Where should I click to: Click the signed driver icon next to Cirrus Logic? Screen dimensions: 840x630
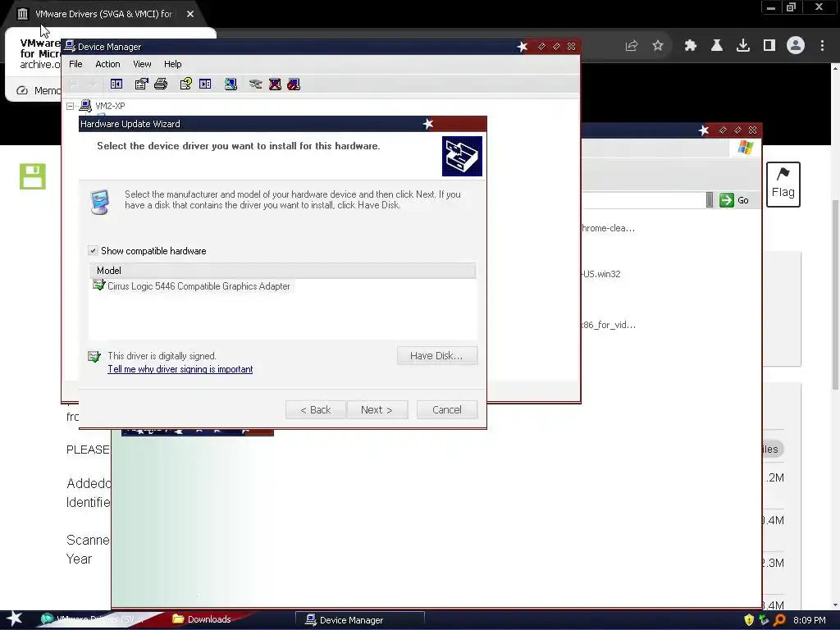pyautogui.click(x=98, y=285)
